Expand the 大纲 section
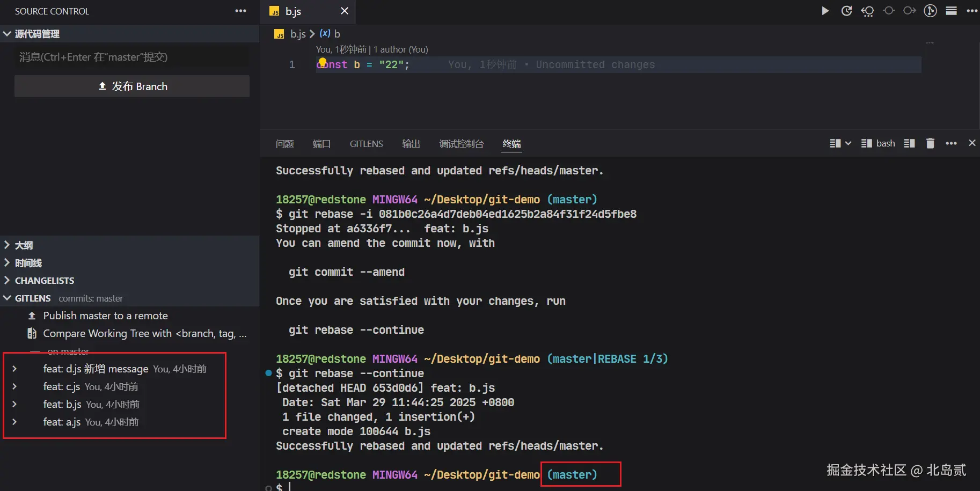 tap(129, 245)
